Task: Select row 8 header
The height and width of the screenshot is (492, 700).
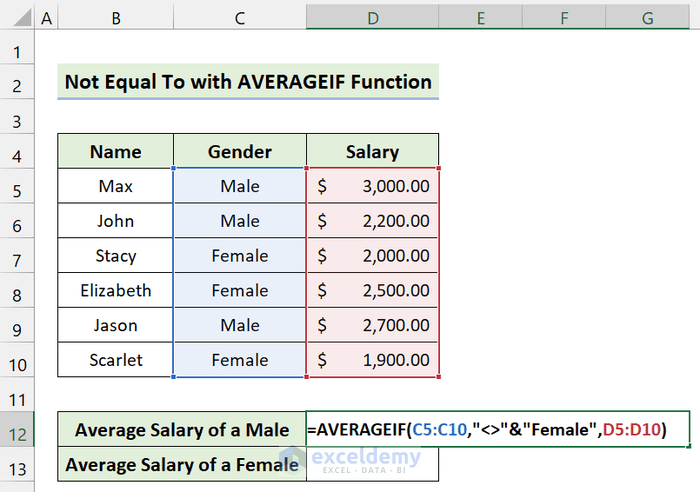Action: pyautogui.click(x=17, y=291)
